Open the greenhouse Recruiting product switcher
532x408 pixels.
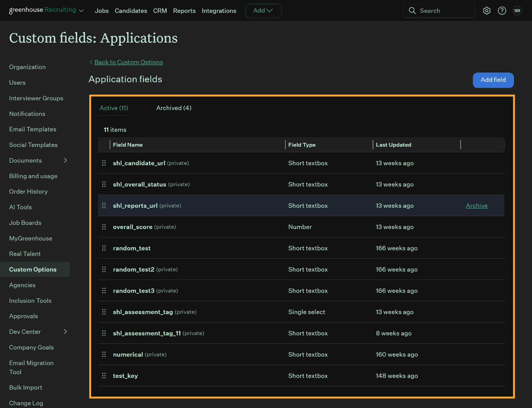[46, 10]
